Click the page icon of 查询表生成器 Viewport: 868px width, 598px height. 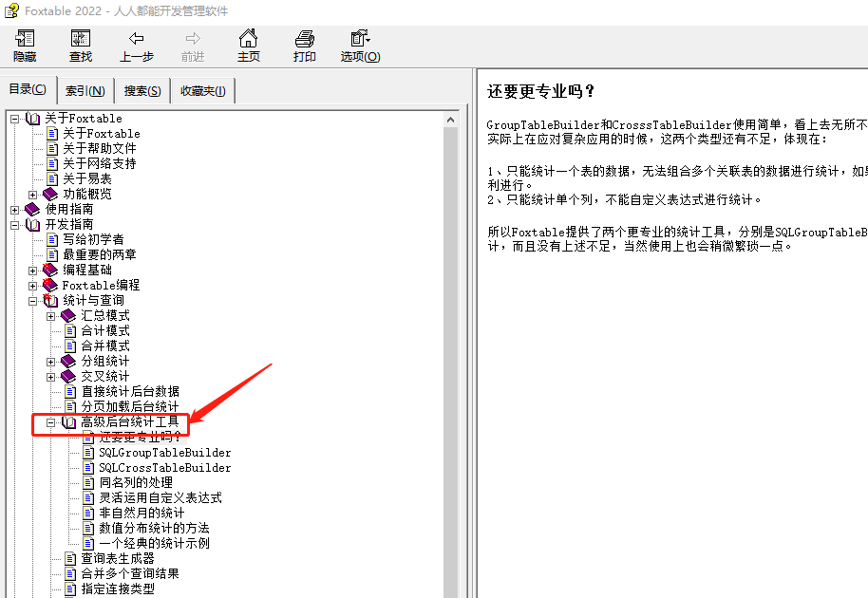[x=70, y=558]
